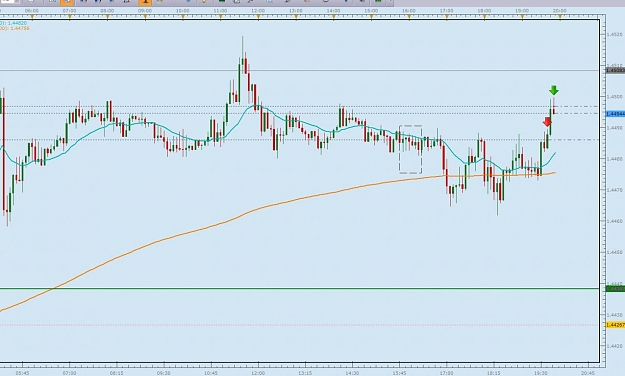Click the 1.4430 price scale label
Viewport: 625px width, 376px height.
(x=615, y=315)
